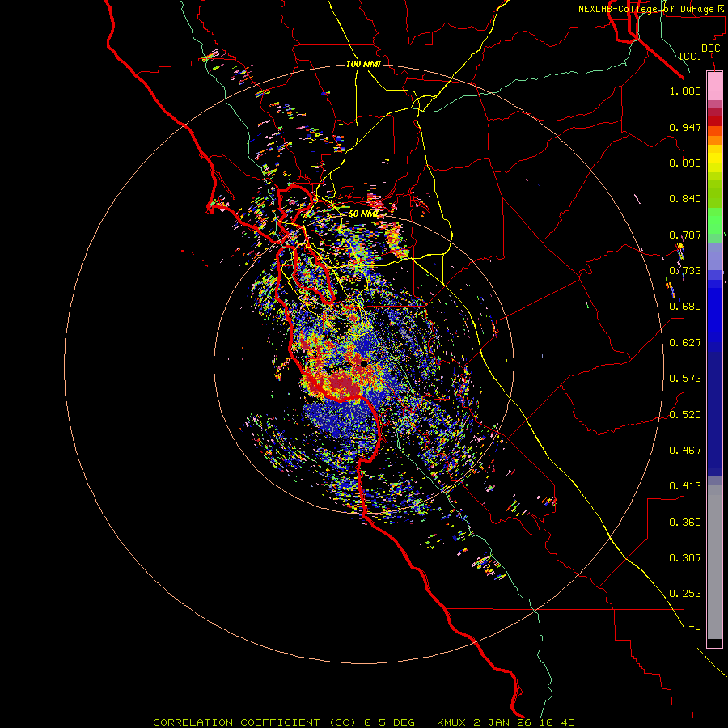Select the 0.307 scale value
This screenshot has height=728, width=728.
coord(685,558)
